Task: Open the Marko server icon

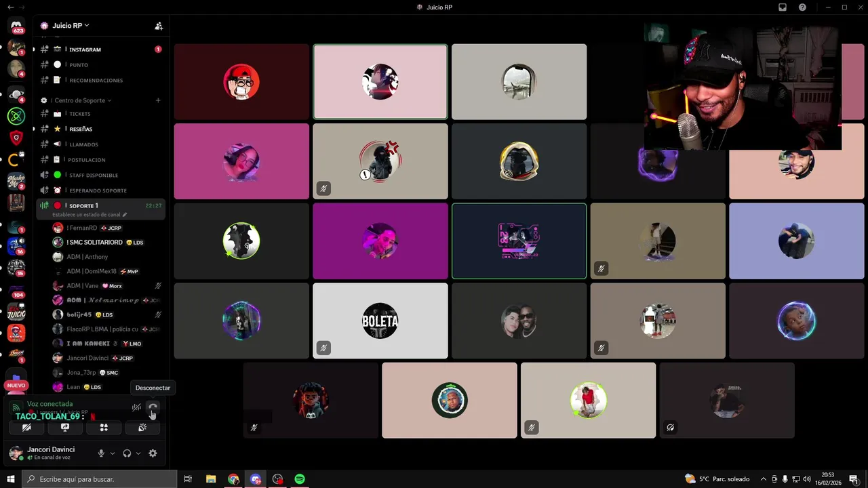Action: coord(16,181)
